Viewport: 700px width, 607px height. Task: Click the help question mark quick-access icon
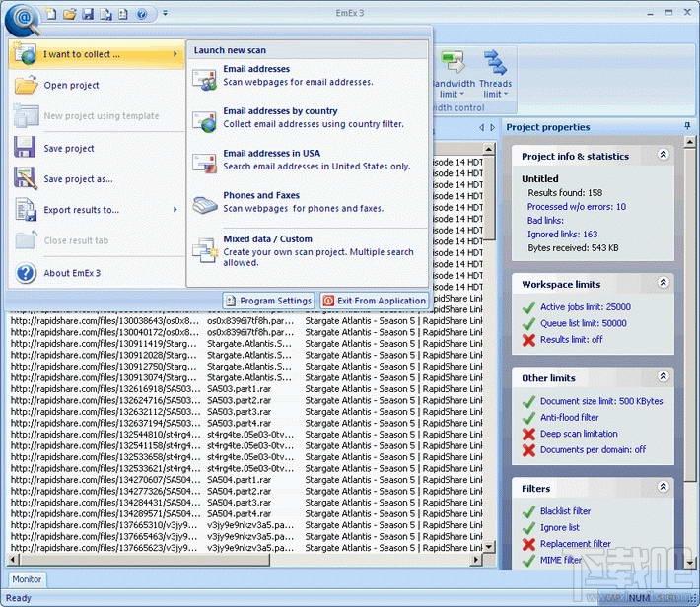[142, 14]
